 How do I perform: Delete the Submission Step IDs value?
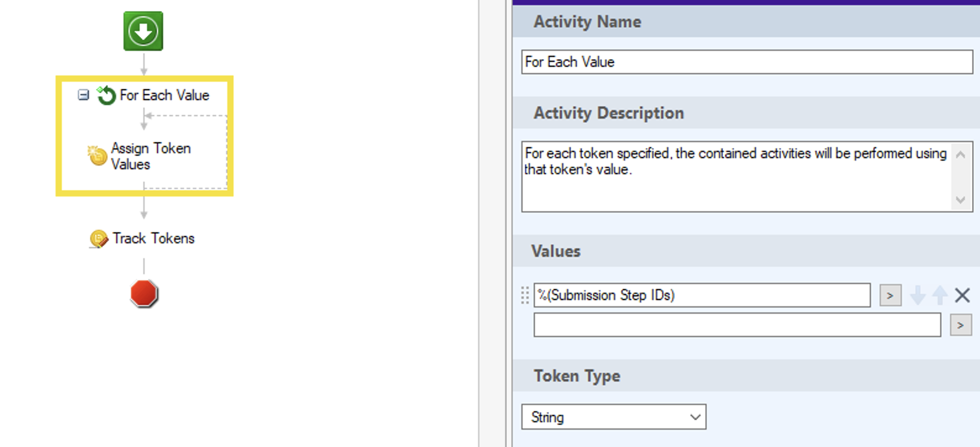tap(962, 295)
